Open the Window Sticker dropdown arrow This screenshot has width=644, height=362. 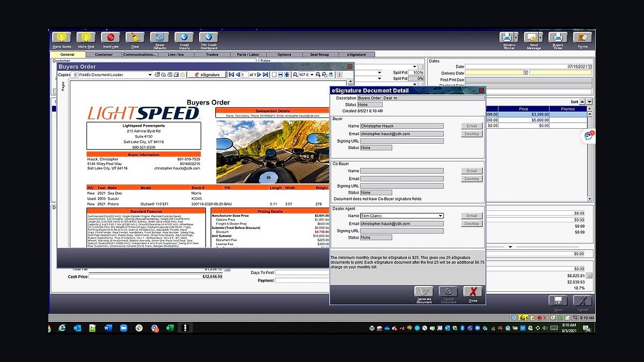pos(516,38)
